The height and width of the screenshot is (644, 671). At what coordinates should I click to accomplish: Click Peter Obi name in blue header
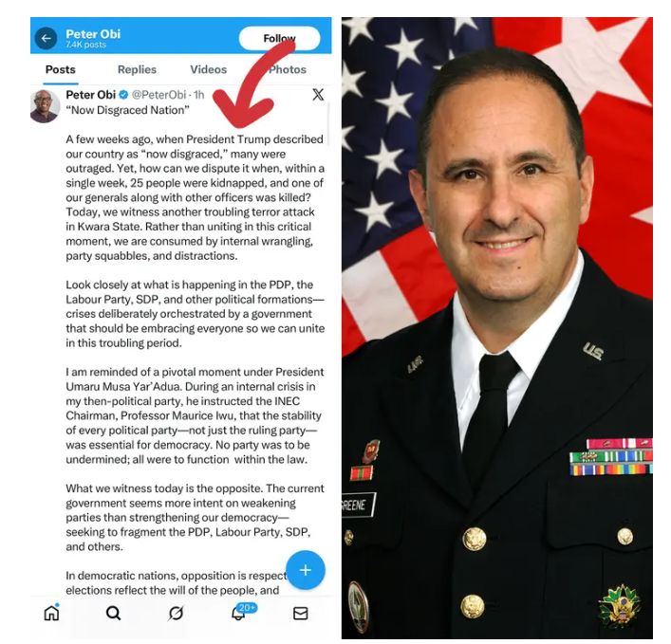[x=93, y=34]
